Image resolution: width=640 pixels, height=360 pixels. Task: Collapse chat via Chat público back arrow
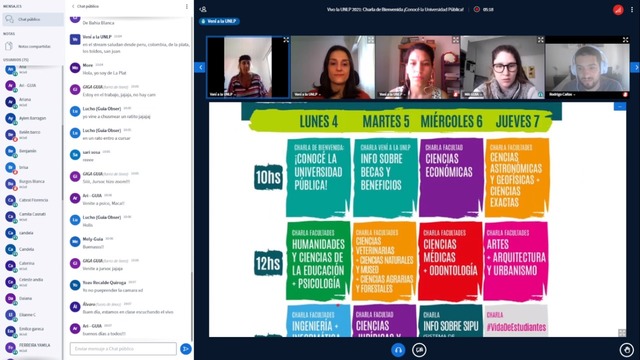85,7
